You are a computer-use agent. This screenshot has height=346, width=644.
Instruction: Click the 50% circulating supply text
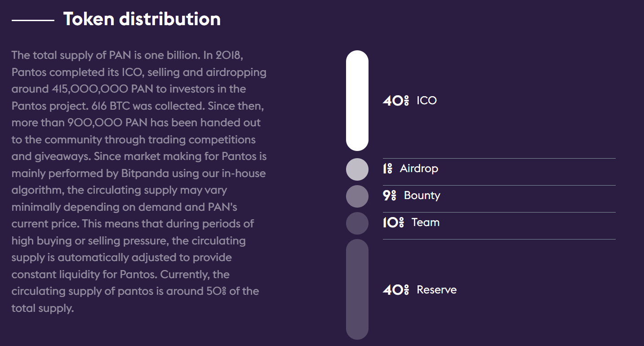tap(217, 291)
